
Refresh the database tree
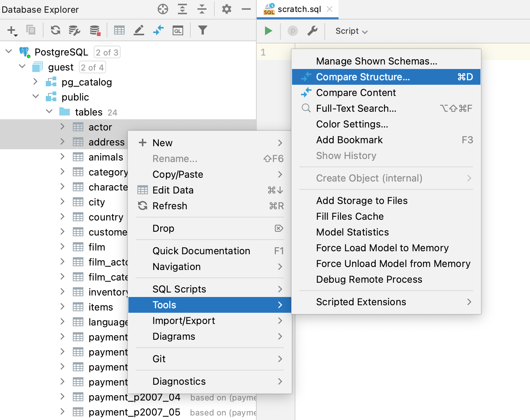tap(55, 30)
